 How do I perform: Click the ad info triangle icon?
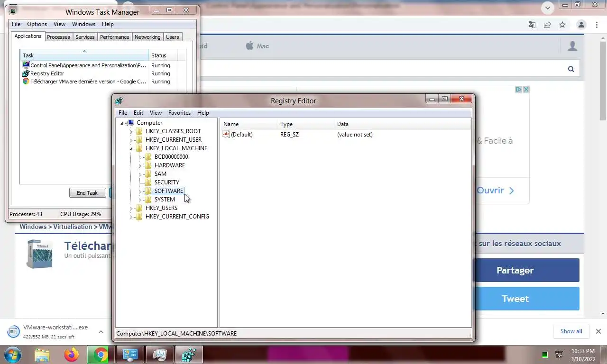(x=518, y=89)
